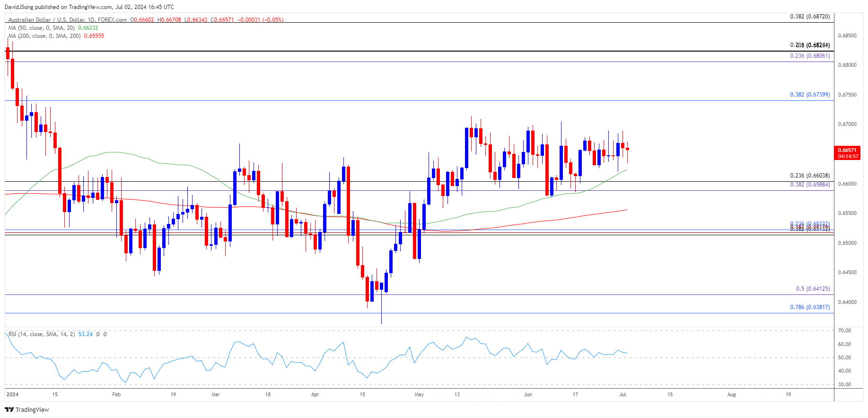The width and height of the screenshot is (868, 418).
Task: Click the high price value H0.66708
Action: click(169, 20)
